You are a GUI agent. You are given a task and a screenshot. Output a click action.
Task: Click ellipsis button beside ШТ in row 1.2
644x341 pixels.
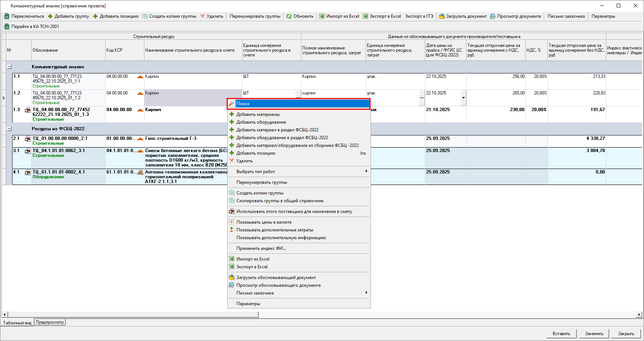[298, 94]
